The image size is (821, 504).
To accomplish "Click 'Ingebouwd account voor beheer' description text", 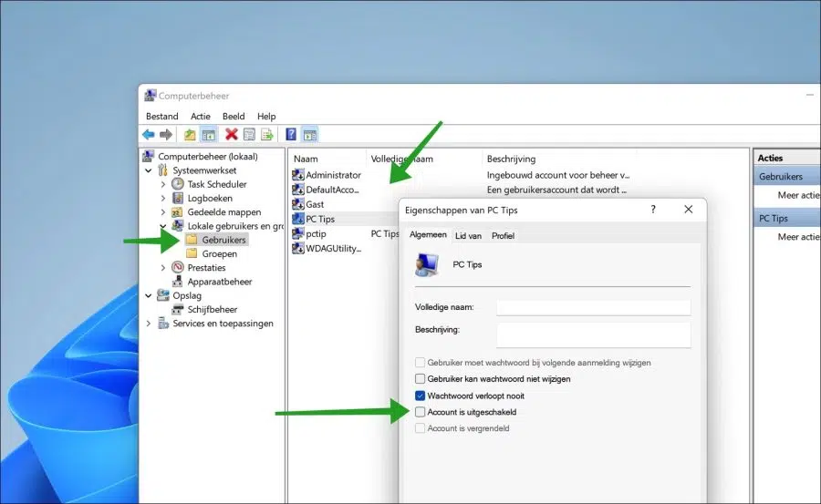I will click(558, 175).
